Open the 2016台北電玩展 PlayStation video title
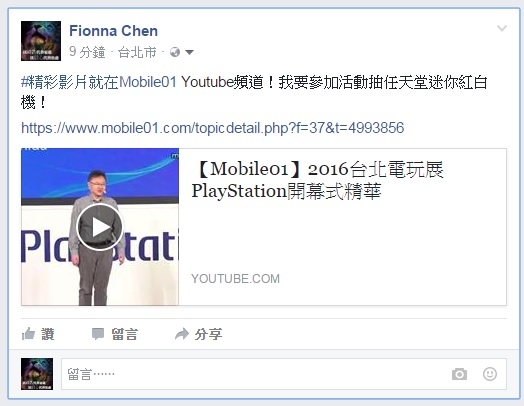Viewport: 524px width, 406px height. 317,180
